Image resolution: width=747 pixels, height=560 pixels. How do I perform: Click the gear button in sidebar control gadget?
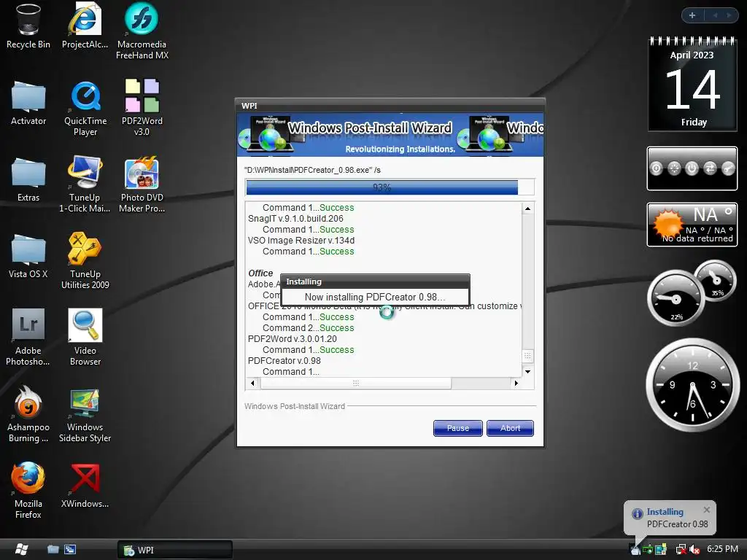pos(674,168)
